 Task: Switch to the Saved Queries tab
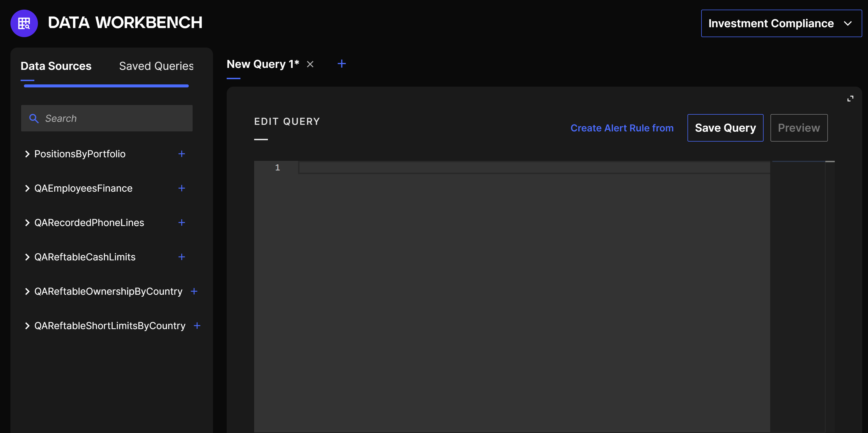point(156,66)
